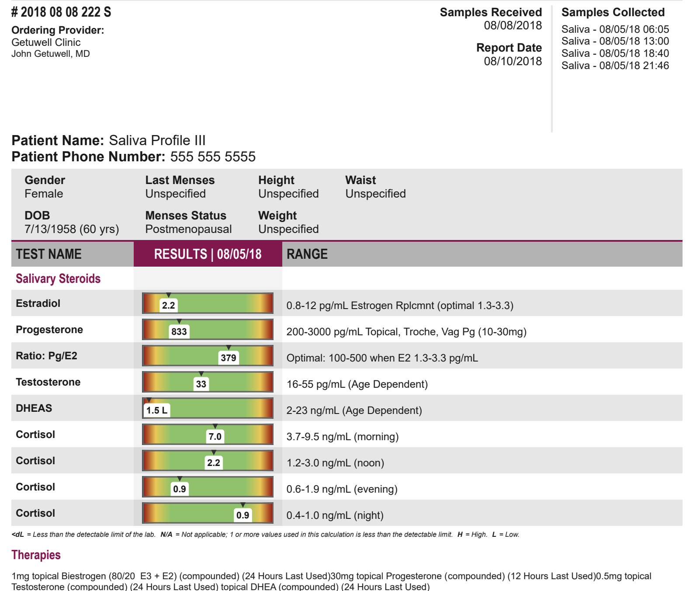The height and width of the screenshot is (591, 700).
Task: Select the DHEAS 1.5 L low value
Action: pyautogui.click(x=157, y=410)
